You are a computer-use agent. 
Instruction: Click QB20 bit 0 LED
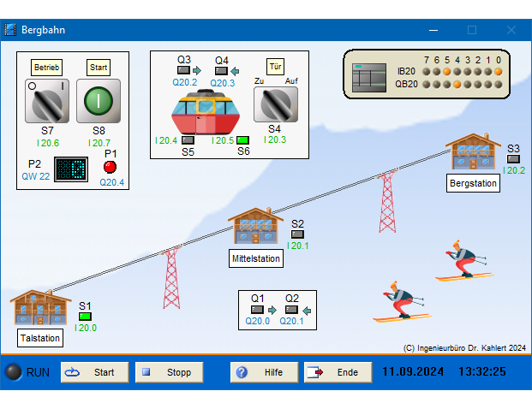498,85
